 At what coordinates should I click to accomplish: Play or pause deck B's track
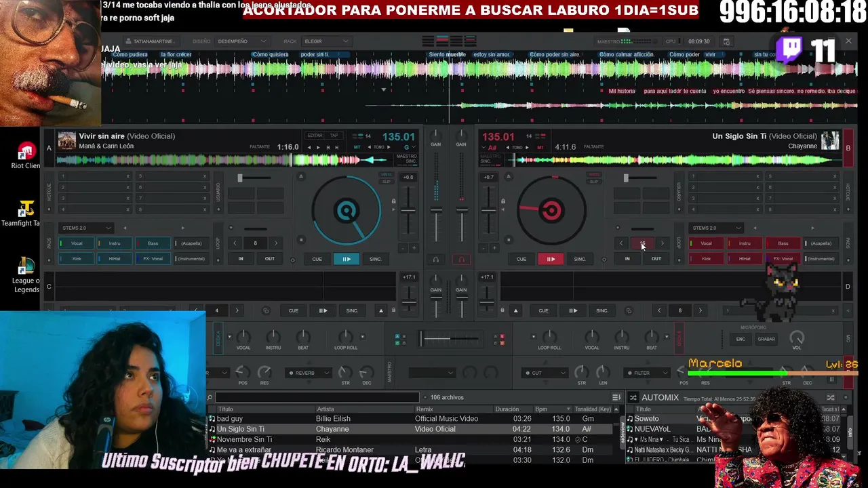(551, 259)
